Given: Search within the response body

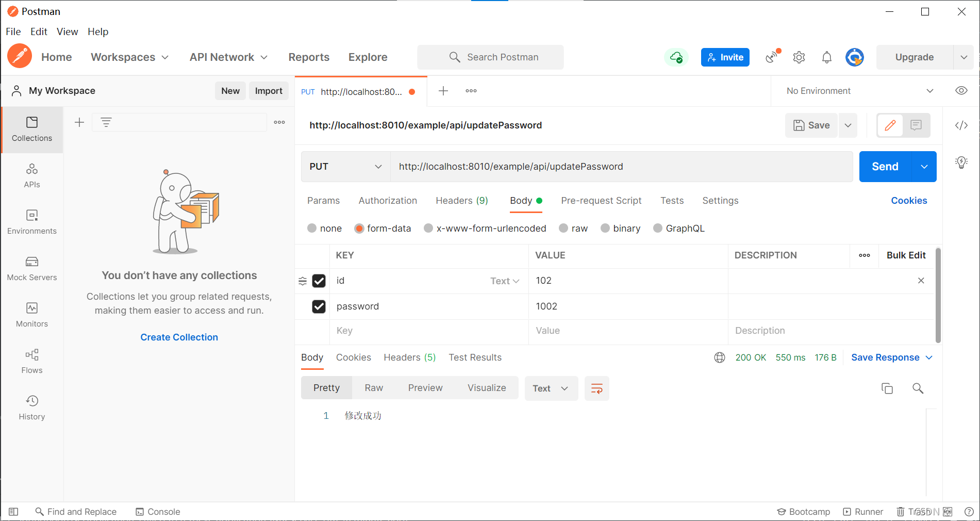Looking at the screenshot, I should (x=918, y=388).
